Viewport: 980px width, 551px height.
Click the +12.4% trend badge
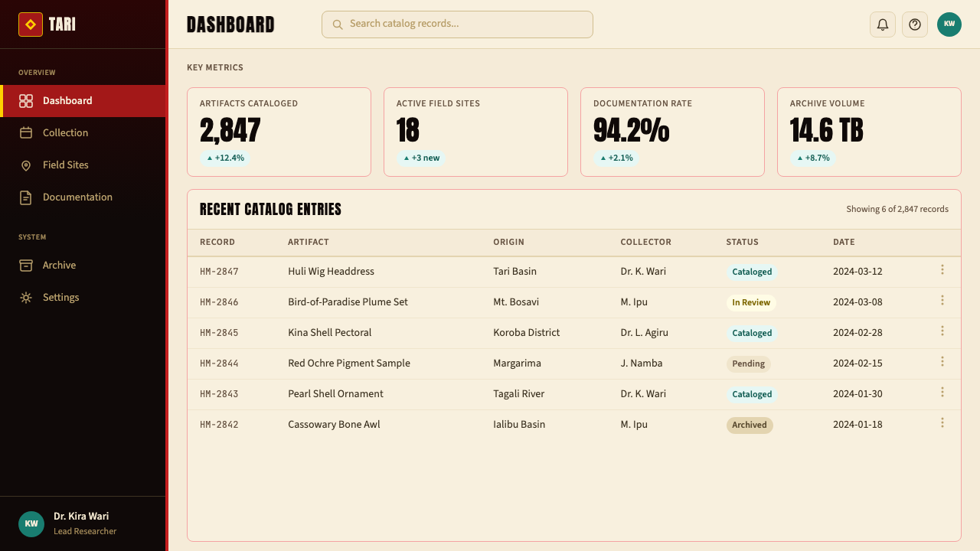(x=225, y=158)
